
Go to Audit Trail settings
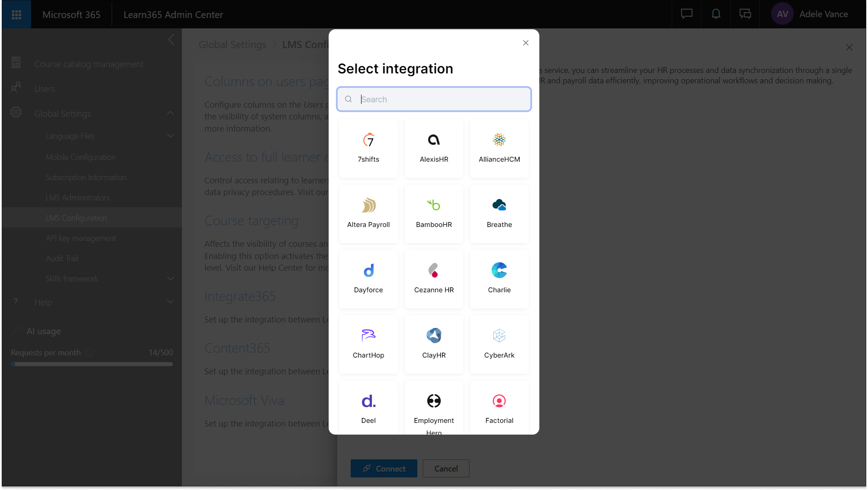coord(62,259)
